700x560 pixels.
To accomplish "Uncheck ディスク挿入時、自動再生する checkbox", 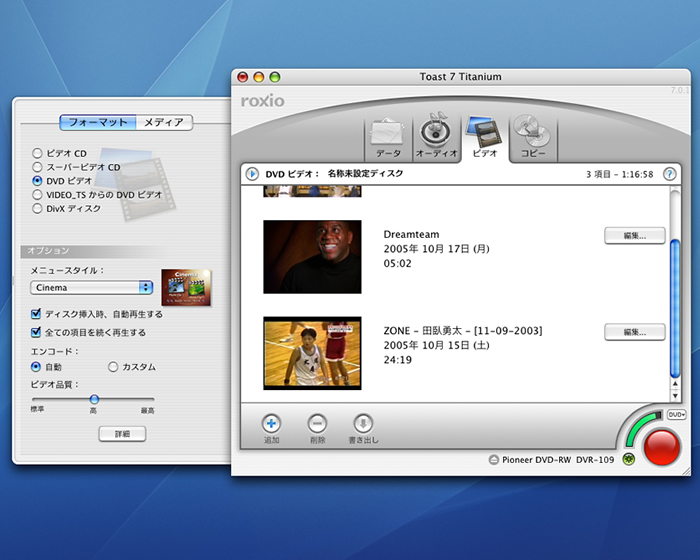I will click(36, 314).
